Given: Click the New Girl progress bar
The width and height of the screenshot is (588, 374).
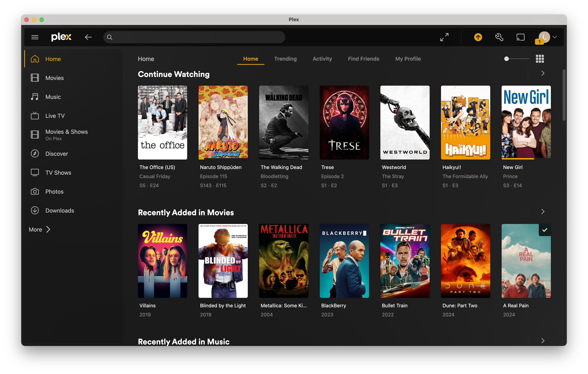Looking at the screenshot, I should click(526, 159).
